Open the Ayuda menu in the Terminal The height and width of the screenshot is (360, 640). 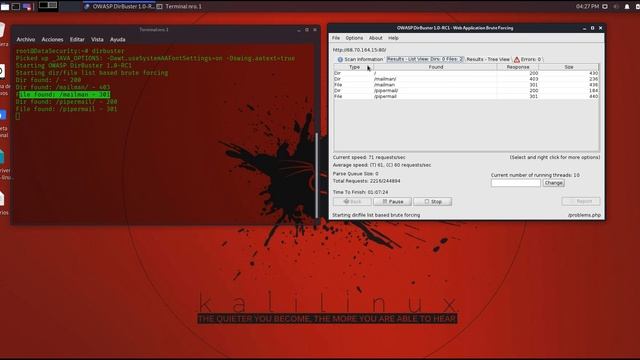click(118, 40)
